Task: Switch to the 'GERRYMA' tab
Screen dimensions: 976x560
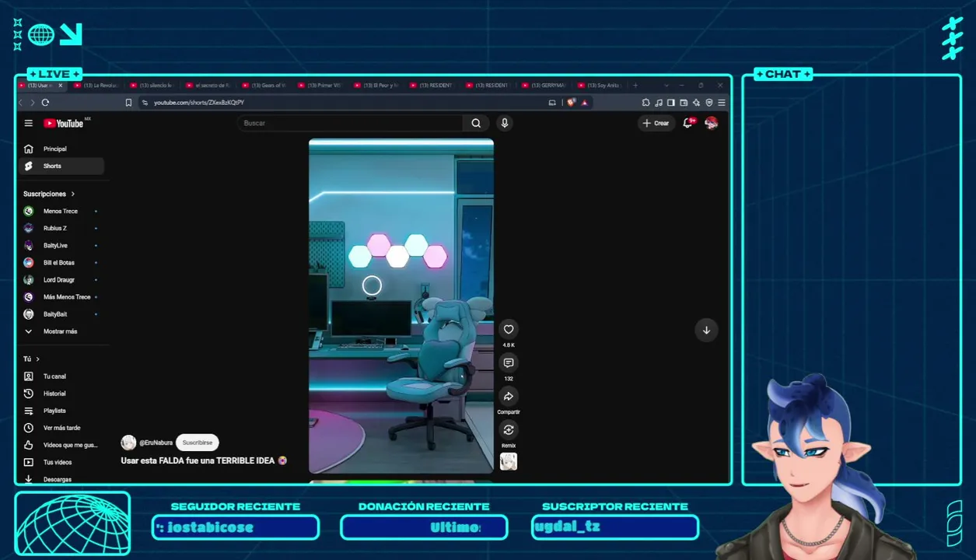Action: tap(544, 86)
